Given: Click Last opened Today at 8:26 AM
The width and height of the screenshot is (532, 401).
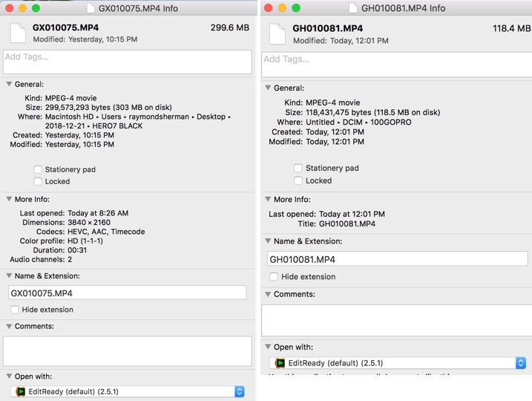Looking at the screenshot, I should (98, 213).
